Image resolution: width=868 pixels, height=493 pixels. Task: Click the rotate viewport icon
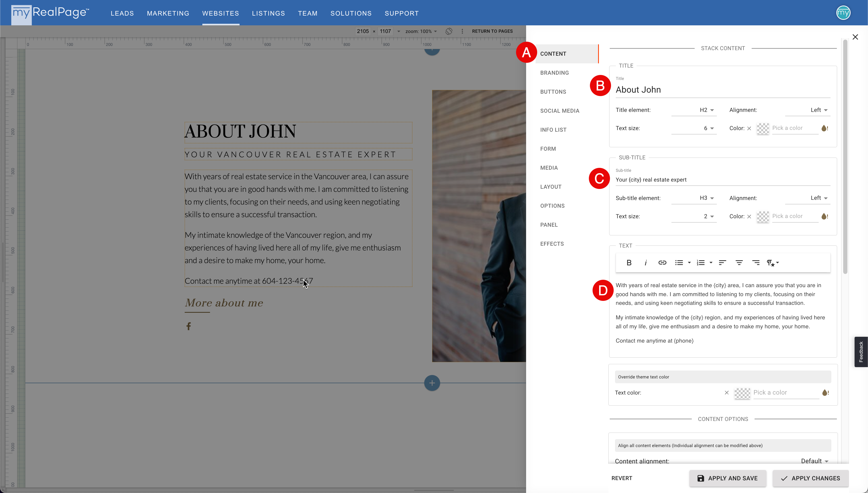point(449,31)
